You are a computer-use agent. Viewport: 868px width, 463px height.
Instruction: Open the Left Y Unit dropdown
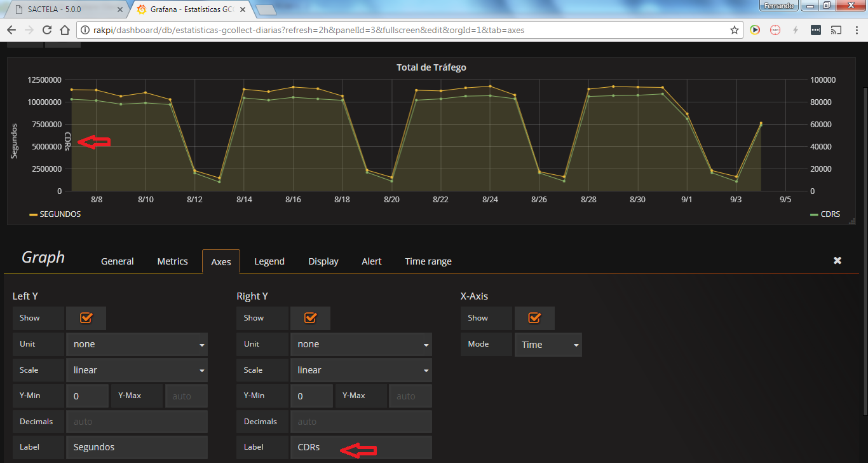(137, 343)
